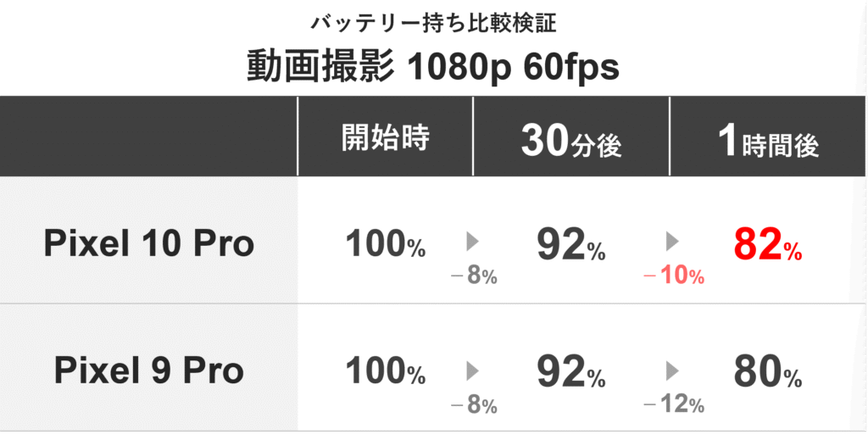Click the red −10% difference label

click(x=674, y=277)
